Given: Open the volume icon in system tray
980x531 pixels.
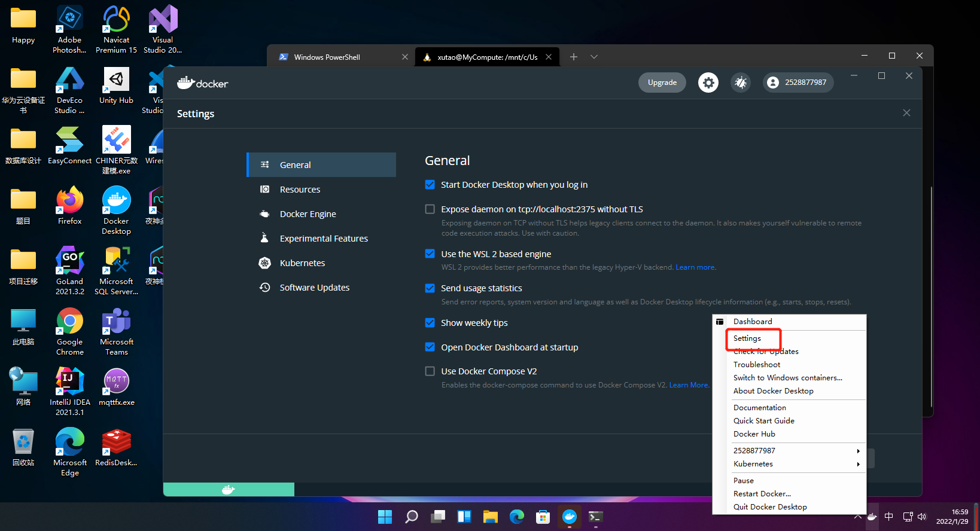Looking at the screenshot, I should (x=922, y=517).
